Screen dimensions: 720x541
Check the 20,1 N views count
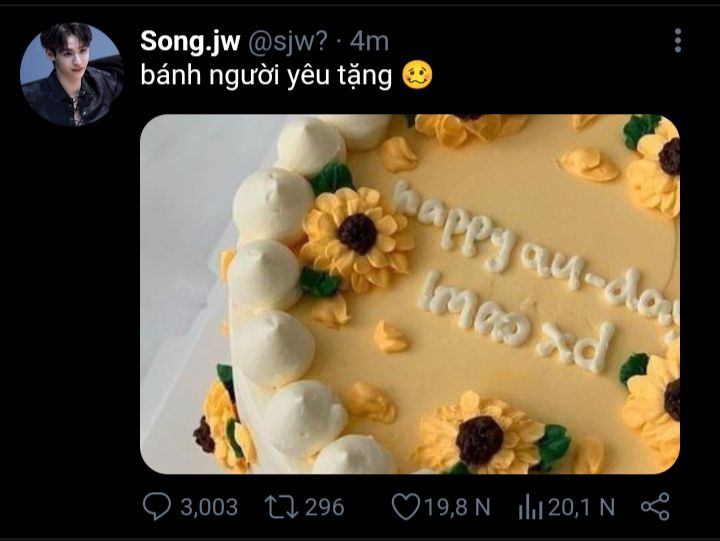click(581, 507)
